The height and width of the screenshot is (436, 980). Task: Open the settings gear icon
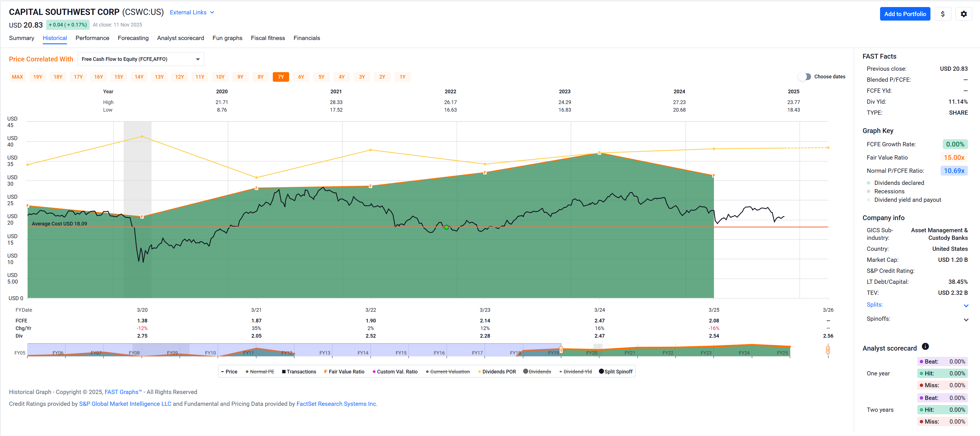(x=963, y=14)
